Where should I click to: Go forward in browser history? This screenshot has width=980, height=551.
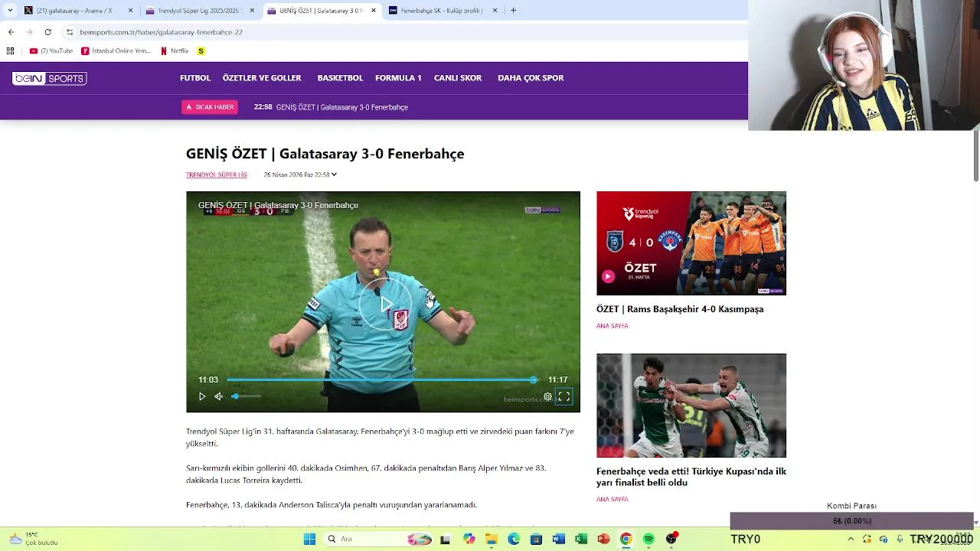click(x=29, y=32)
